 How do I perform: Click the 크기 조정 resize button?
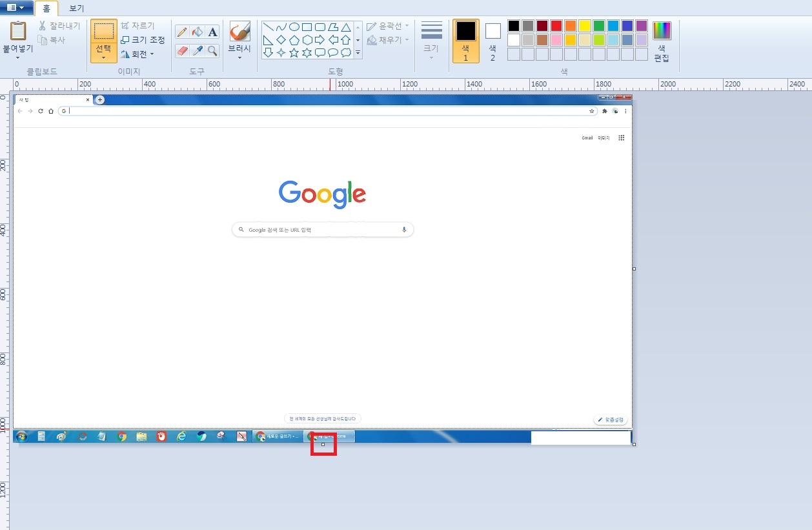[x=143, y=40]
